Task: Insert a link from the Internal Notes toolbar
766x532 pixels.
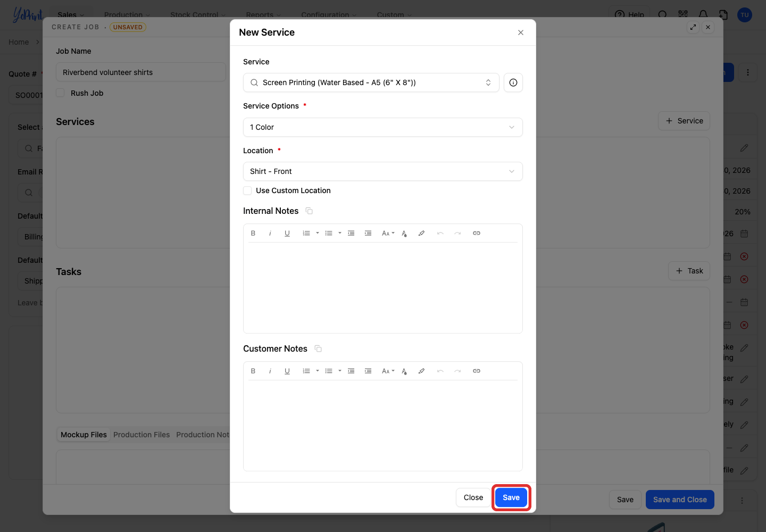Action: [x=477, y=233]
